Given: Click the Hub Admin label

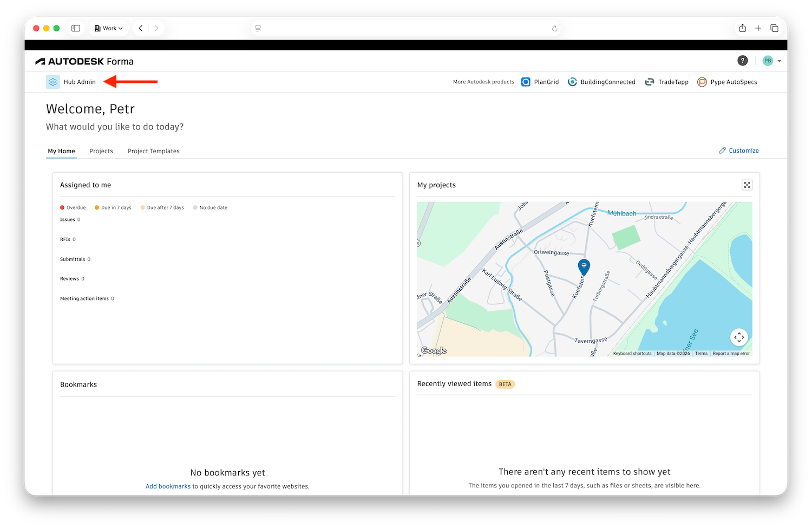Looking at the screenshot, I should pyautogui.click(x=80, y=82).
